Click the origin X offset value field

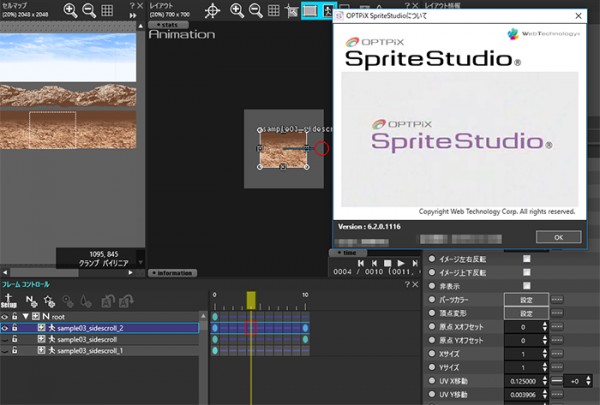click(523, 327)
